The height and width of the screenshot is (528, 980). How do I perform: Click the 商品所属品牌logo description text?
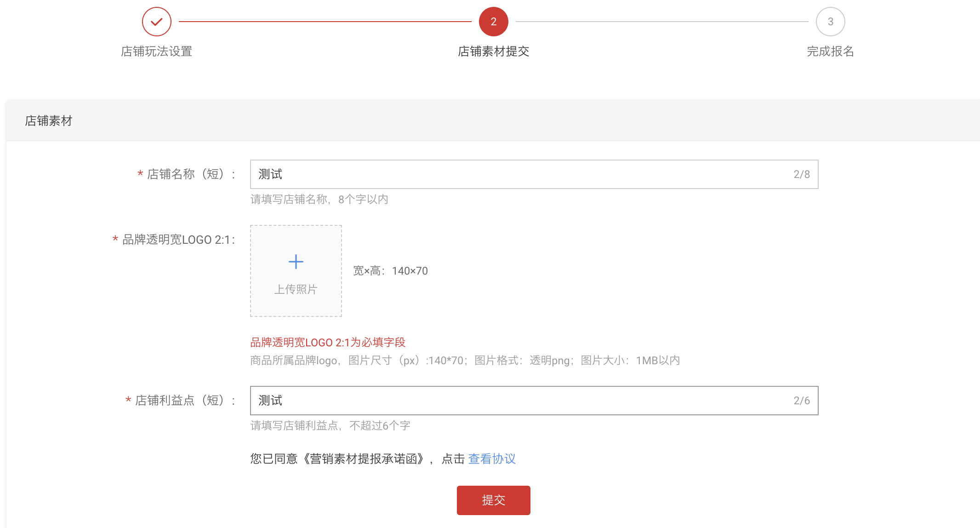tap(465, 360)
